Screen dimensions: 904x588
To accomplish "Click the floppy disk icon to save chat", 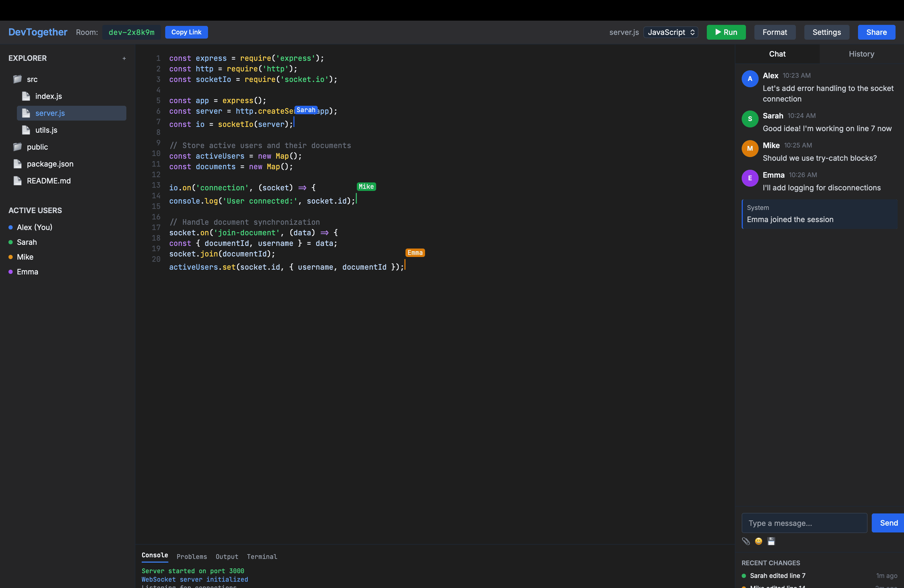I will coord(771,541).
